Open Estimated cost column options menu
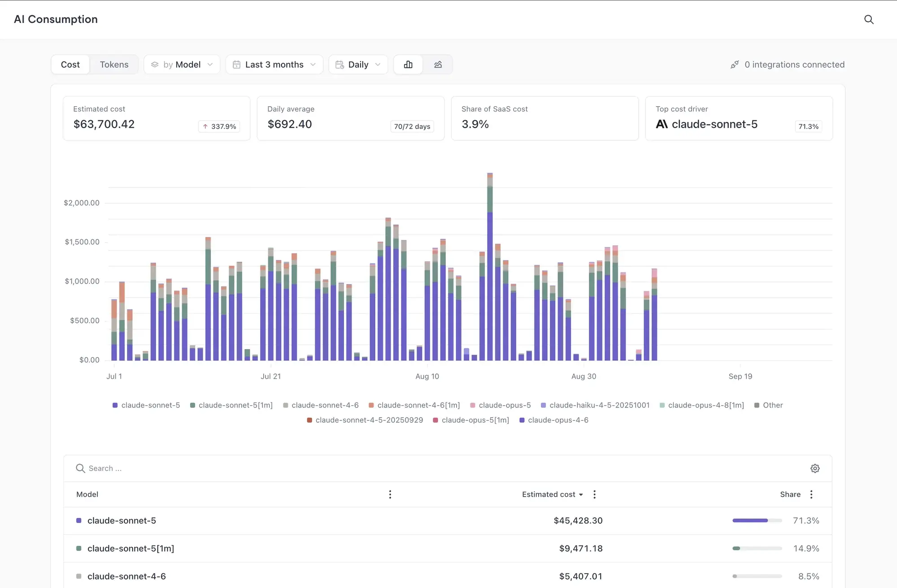 (595, 494)
